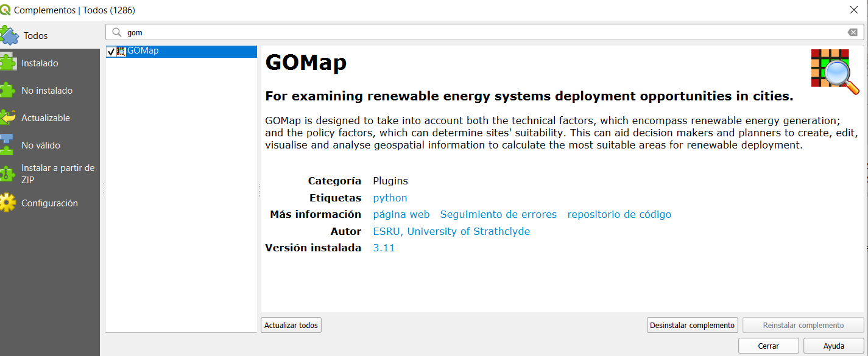Click the Actualizable arrow icon

click(x=8, y=118)
